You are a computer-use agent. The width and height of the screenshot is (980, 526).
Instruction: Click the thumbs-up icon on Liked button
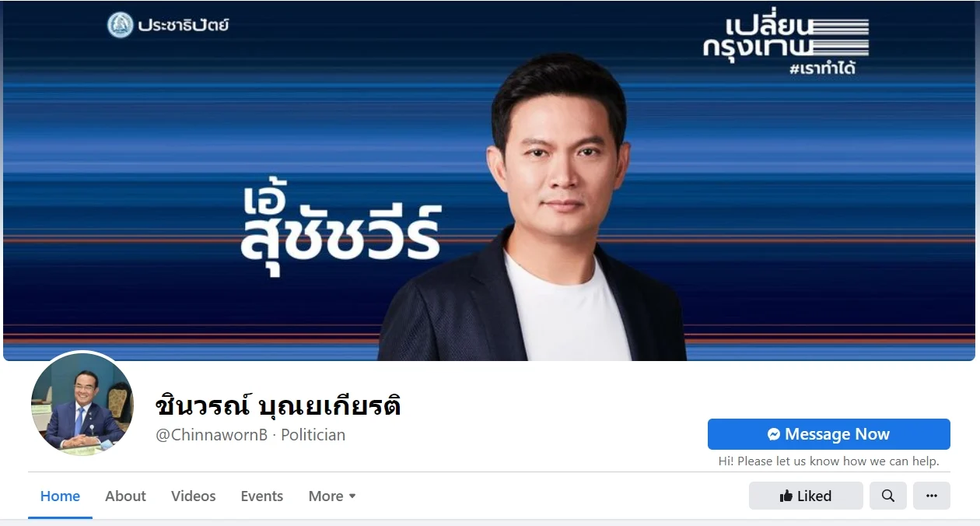(786, 496)
